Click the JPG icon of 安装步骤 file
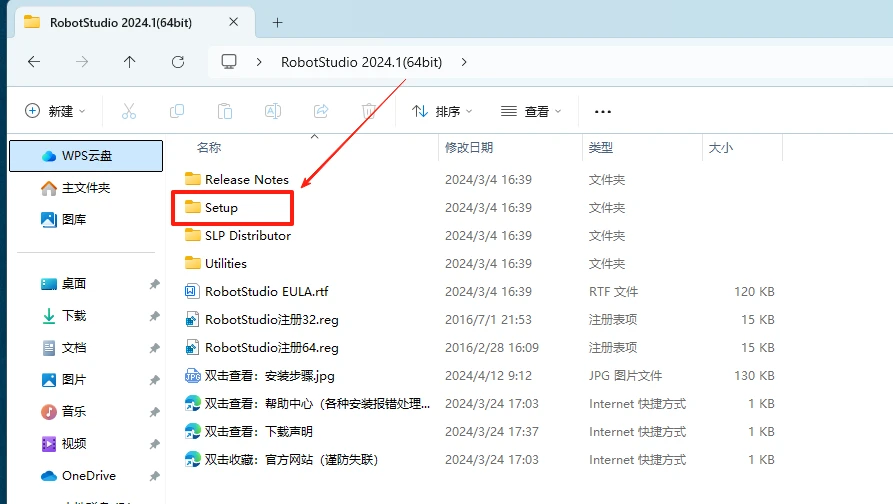 (192, 375)
